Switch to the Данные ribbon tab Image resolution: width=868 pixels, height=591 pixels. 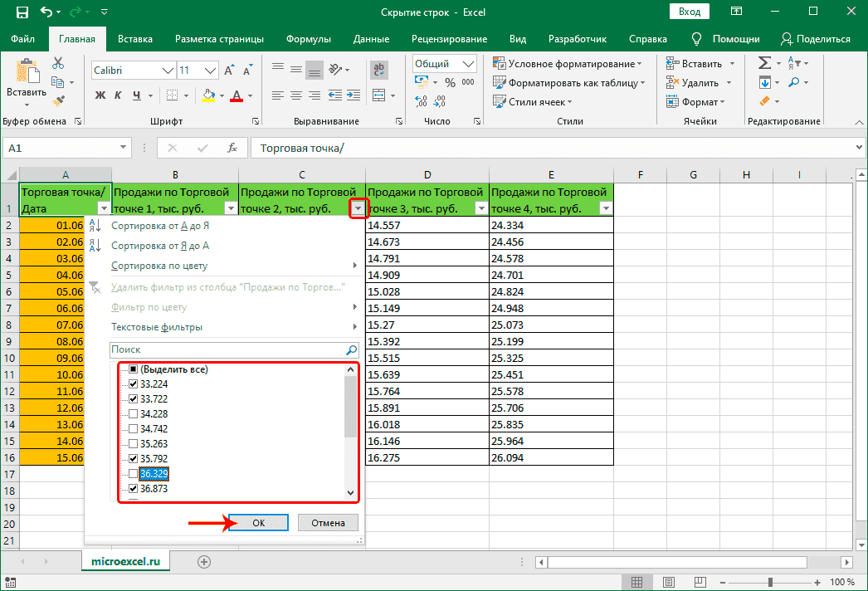(370, 38)
